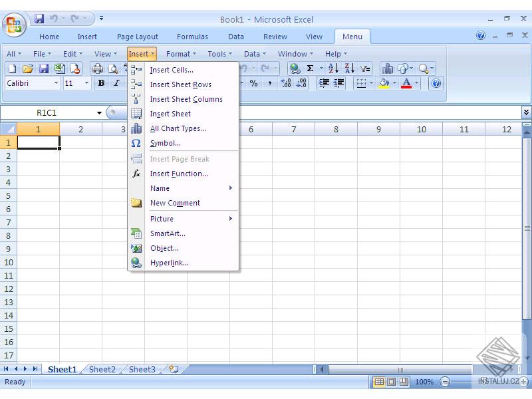The width and height of the screenshot is (532, 399).
Task: Click the Insert Worksheet tab icon
Action: (174, 369)
